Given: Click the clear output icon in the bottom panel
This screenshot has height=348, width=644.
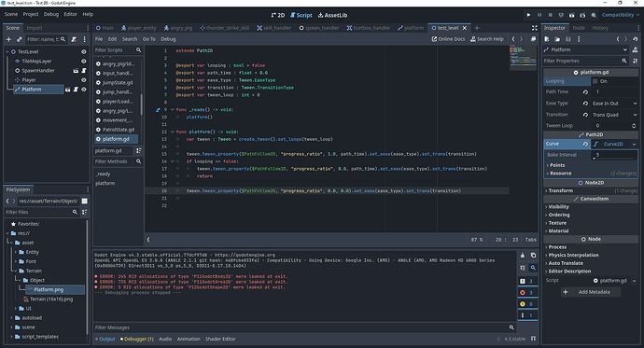Looking at the screenshot, I should click(523, 256).
